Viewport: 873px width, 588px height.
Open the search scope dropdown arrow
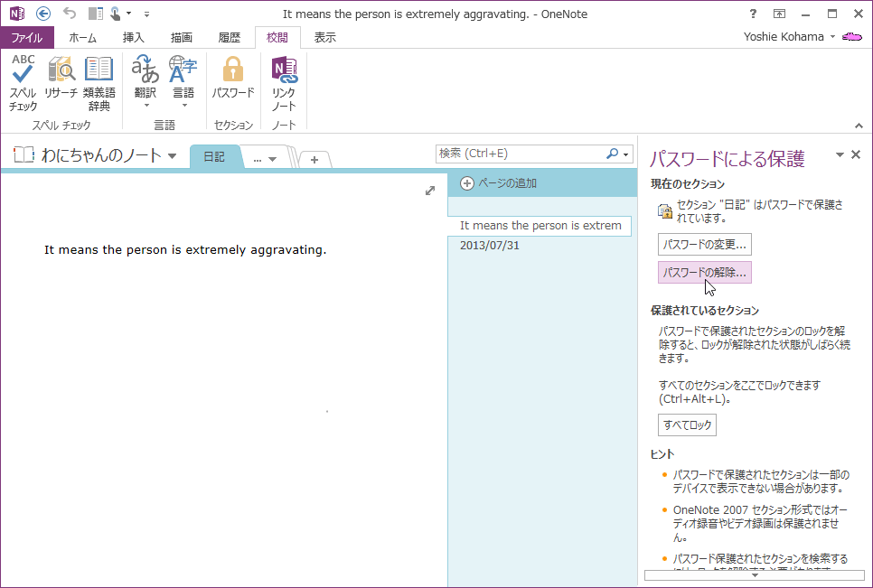click(x=626, y=154)
